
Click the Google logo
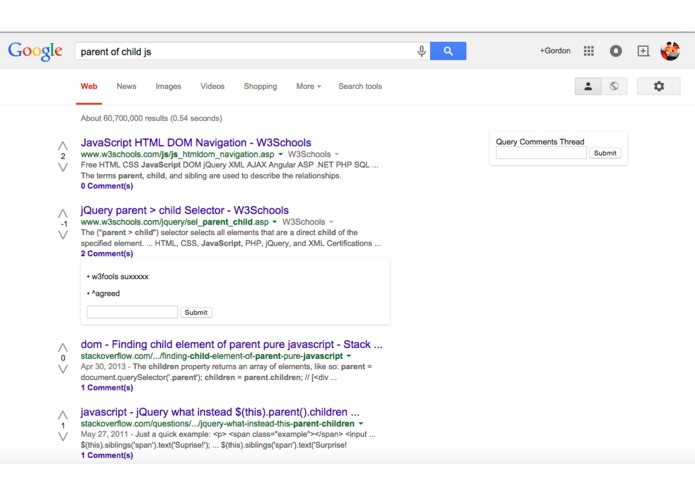pos(35,51)
